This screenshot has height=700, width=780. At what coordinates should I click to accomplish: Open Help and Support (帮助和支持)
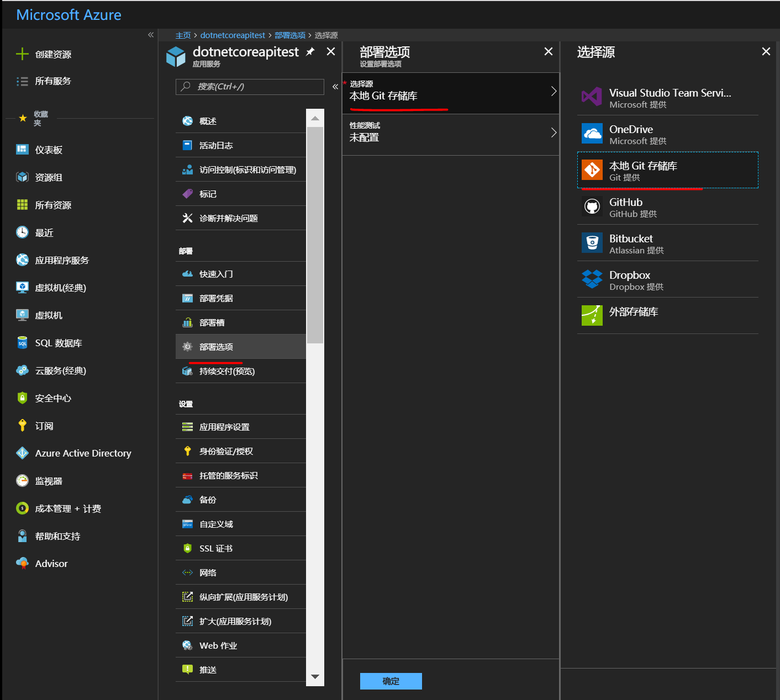tap(57, 536)
